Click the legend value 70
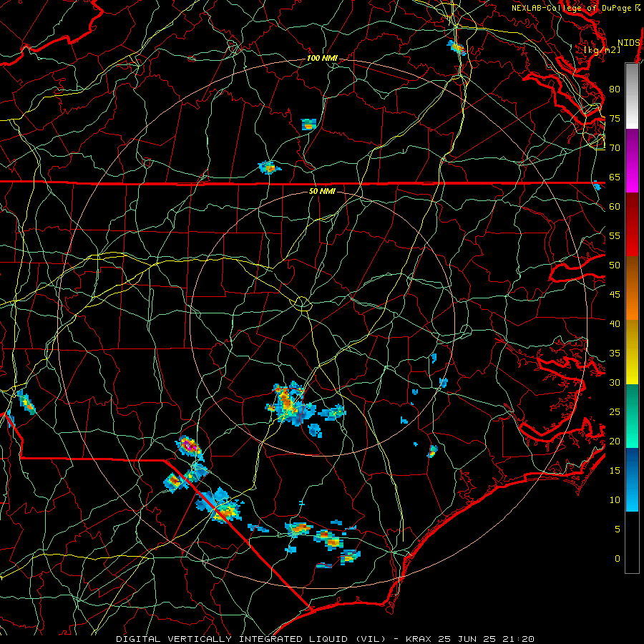The width and height of the screenshot is (644, 644). [x=615, y=148]
